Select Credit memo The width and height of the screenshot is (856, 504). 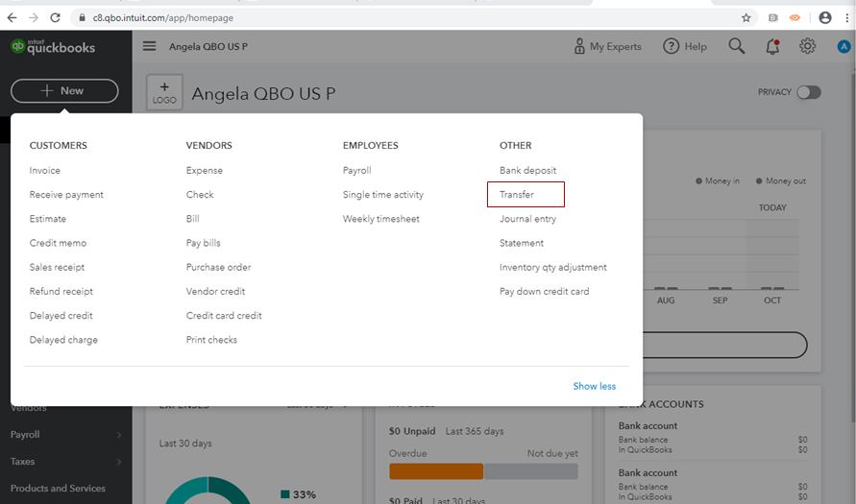pos(58,243)
